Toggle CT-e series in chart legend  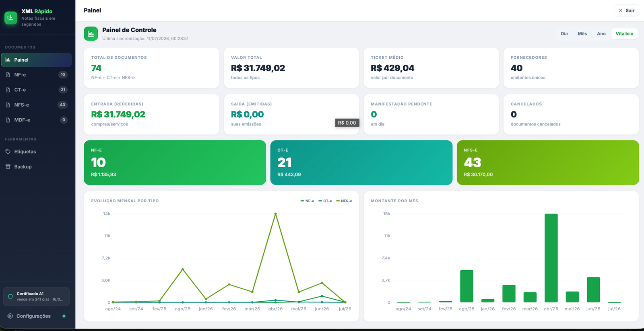coord(325,201)
